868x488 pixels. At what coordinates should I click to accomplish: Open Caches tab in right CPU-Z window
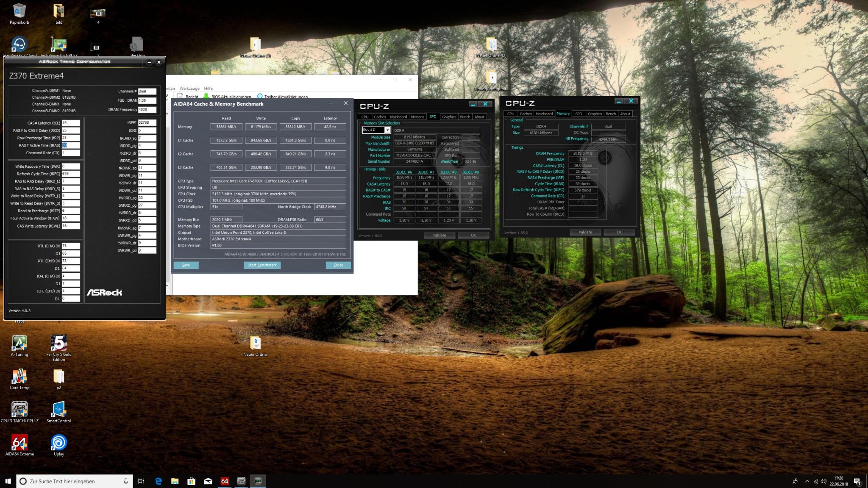click(x=526, y=114)
